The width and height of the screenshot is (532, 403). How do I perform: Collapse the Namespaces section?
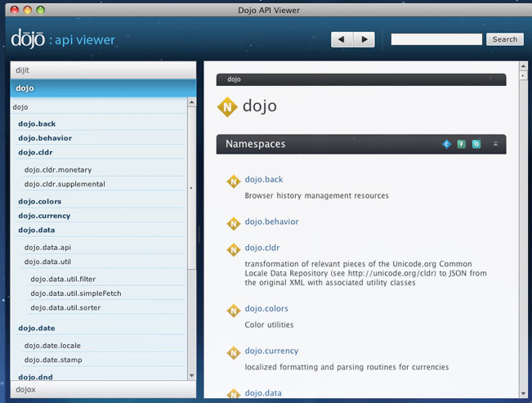(495, 144)
